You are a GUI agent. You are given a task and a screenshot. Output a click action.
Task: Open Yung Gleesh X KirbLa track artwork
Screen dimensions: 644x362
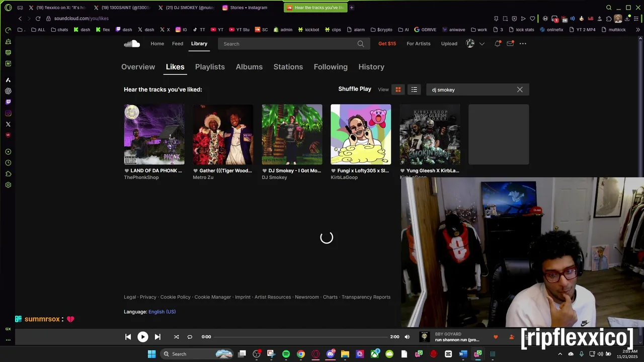430,134
